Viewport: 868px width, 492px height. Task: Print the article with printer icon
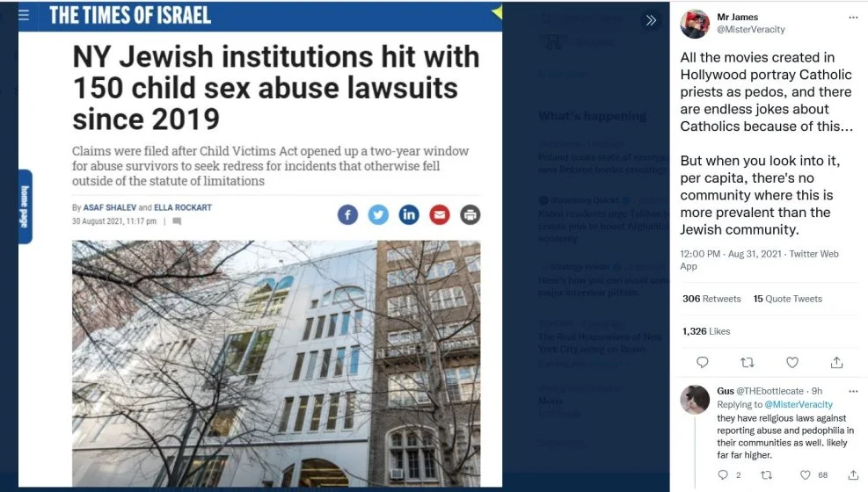coord(470,214)
